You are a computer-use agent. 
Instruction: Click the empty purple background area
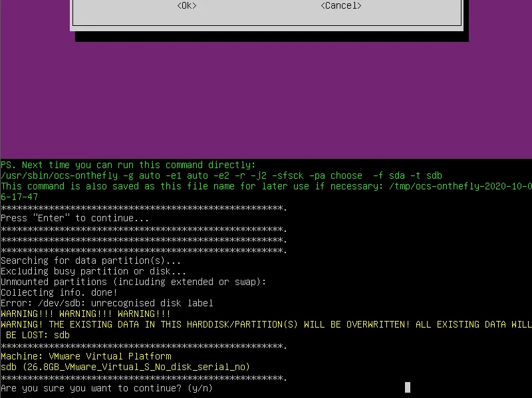(266, 100)
